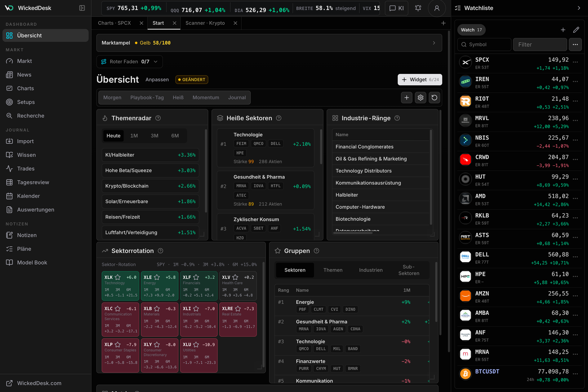Image resolution: width=588 pixels, height=392 pixels.
Task: Click the Themenradar vertical scrollbar
Action: (x=206, y=171)
